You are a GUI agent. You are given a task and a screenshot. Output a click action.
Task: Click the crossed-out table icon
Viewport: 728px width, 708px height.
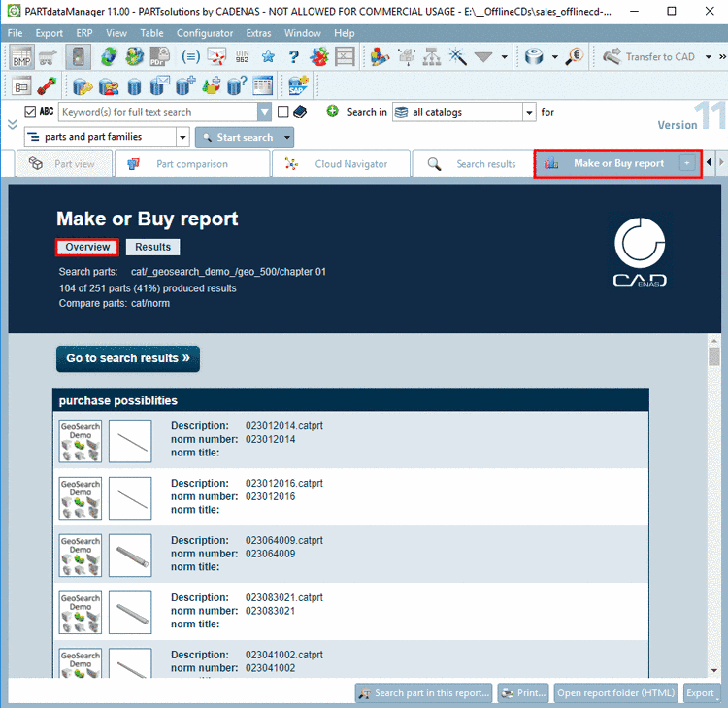coord(345,56)
